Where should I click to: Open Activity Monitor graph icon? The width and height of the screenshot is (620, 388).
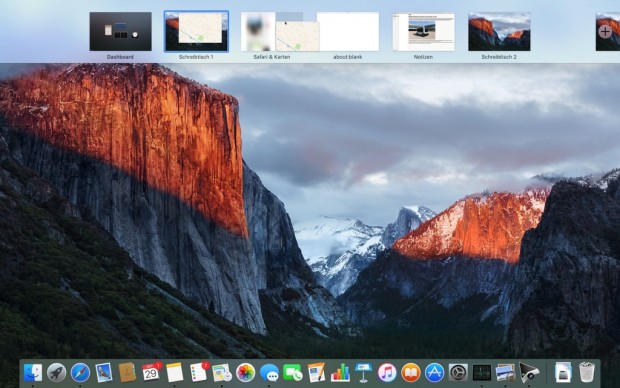click(x=482, y=373)
